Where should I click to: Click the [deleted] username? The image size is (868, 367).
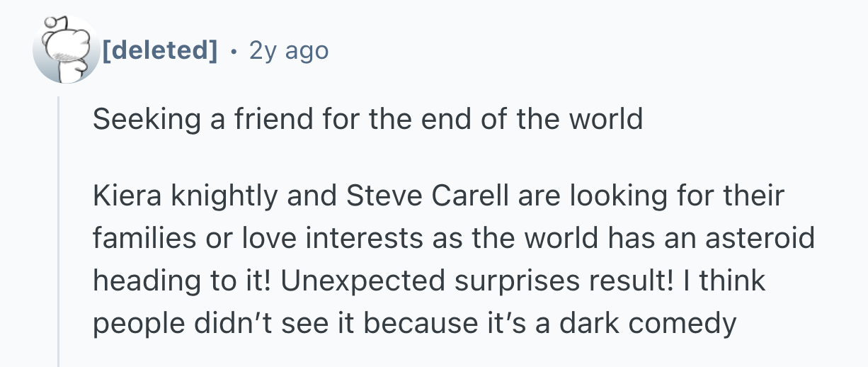click(160, 51)
